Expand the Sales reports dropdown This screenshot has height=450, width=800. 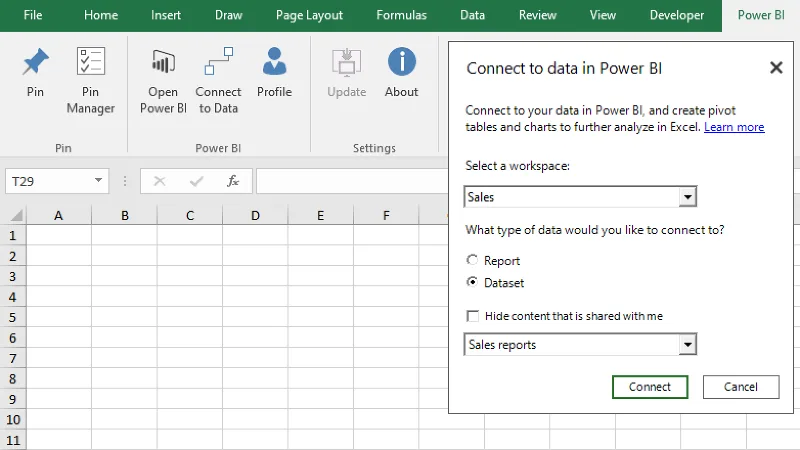pos(687,345)
